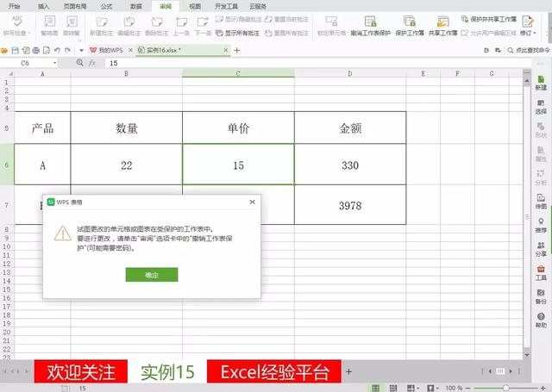Select the 欢迎关注 sheet tab
This screenshot has height=392, width=552.
tap(81, 371)
